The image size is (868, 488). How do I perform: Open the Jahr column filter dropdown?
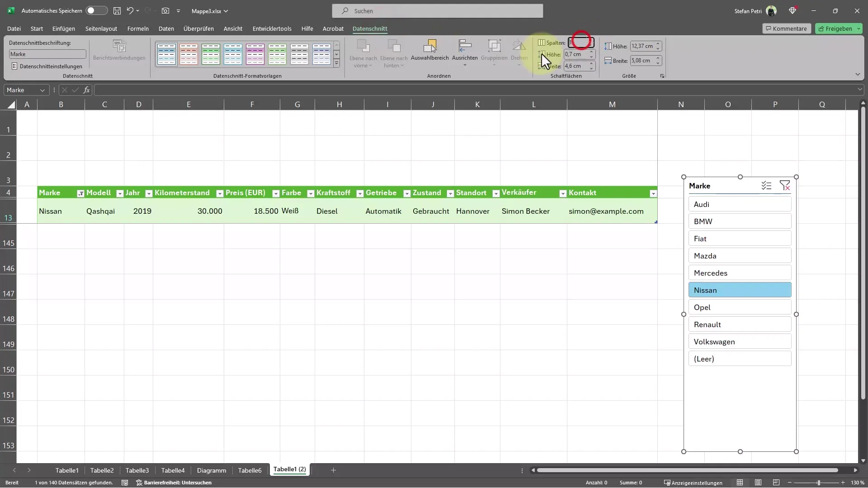click(x=149, y=193)
